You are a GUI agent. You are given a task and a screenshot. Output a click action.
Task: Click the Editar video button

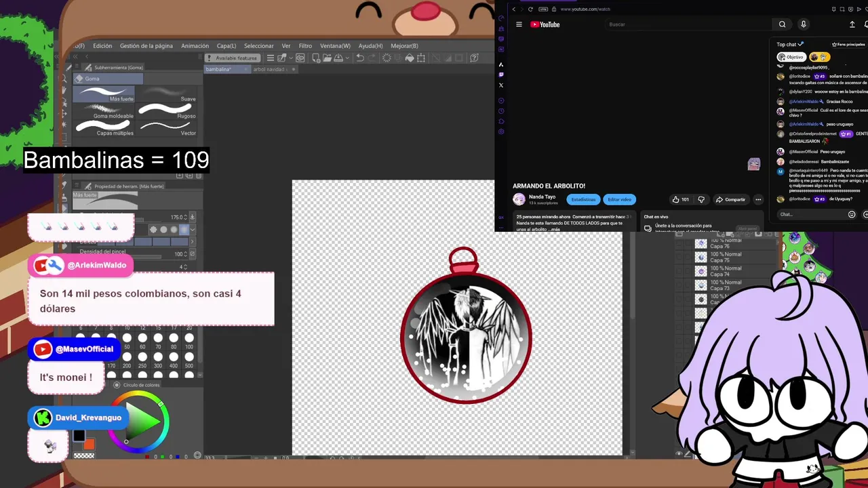tap(619, 199)
